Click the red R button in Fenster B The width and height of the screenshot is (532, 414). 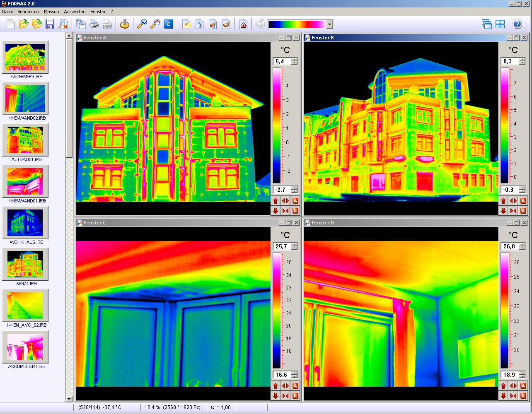pos(523,211)
